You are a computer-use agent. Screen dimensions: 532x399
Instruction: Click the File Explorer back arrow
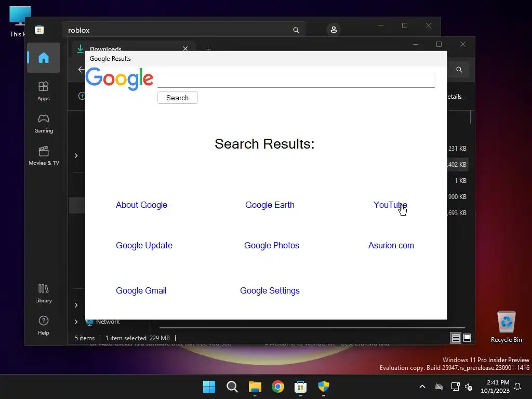tap(81, 70)
